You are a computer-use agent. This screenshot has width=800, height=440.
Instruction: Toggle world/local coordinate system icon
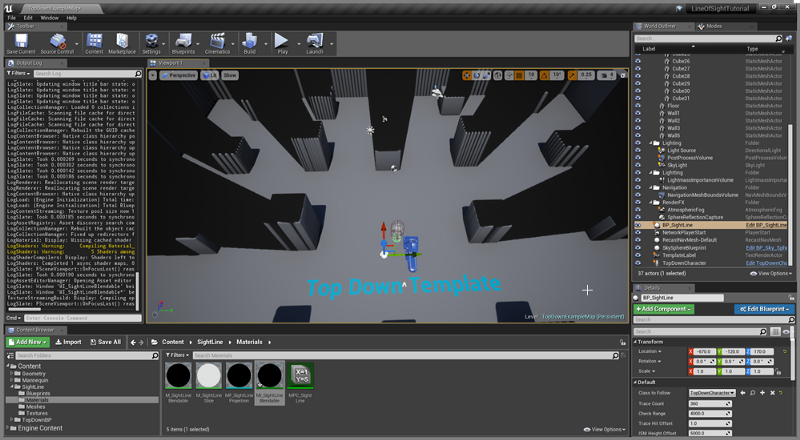coord(498,75)
